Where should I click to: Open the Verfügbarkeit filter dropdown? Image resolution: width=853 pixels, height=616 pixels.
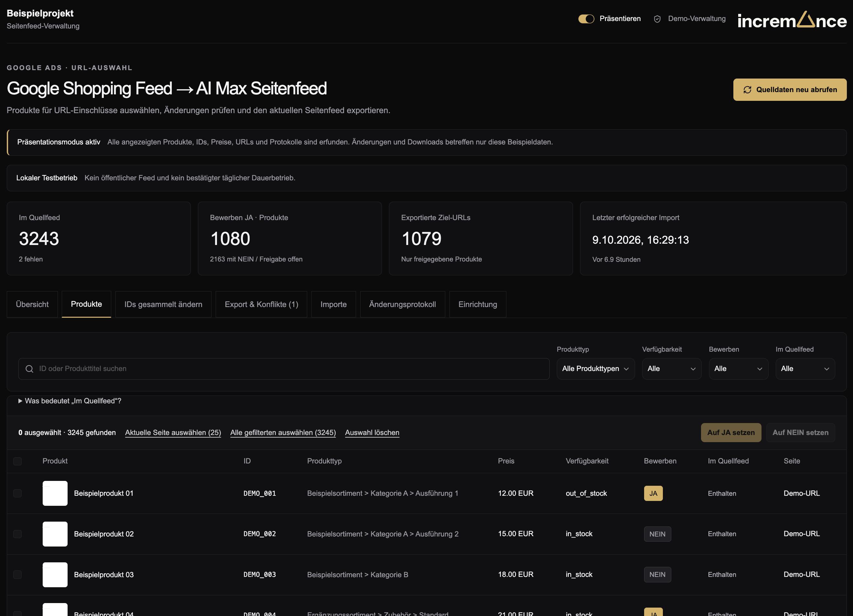pos(671,369)
